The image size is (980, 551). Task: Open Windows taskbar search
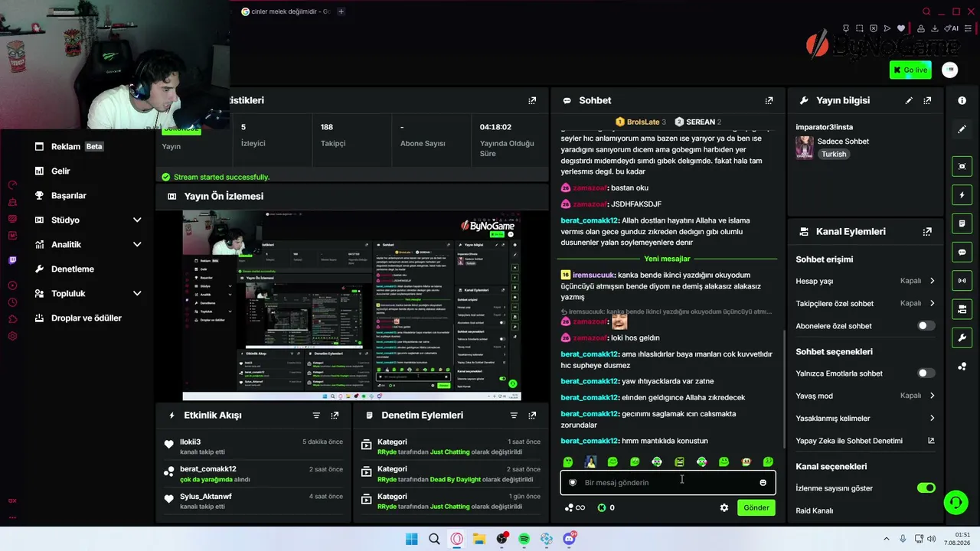[434, 539]
